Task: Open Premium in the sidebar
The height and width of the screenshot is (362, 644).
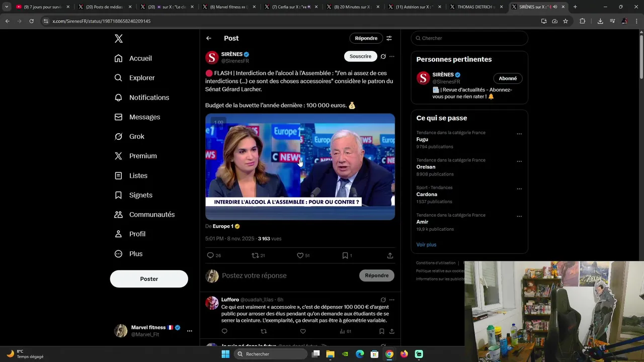Action: pyautogui.click(x=136, y=156)
